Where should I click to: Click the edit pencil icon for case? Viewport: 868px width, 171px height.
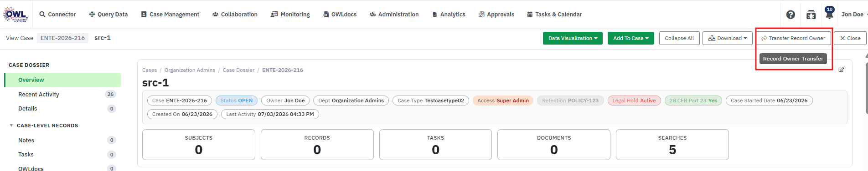tap(841, 70)
